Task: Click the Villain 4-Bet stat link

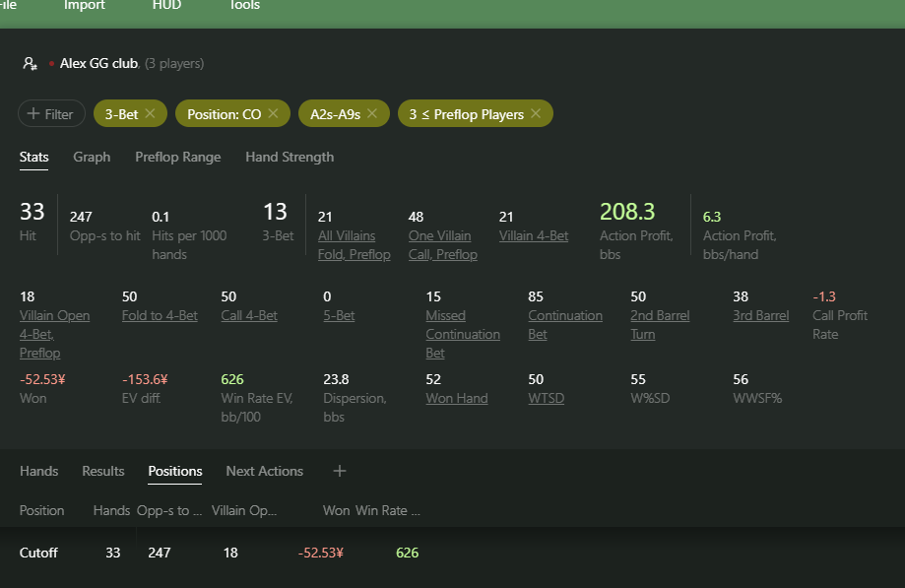Action: pos(534,235)
